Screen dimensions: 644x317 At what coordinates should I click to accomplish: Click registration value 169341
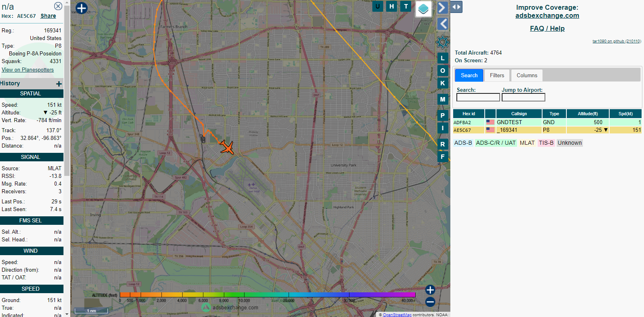(53, 30)
